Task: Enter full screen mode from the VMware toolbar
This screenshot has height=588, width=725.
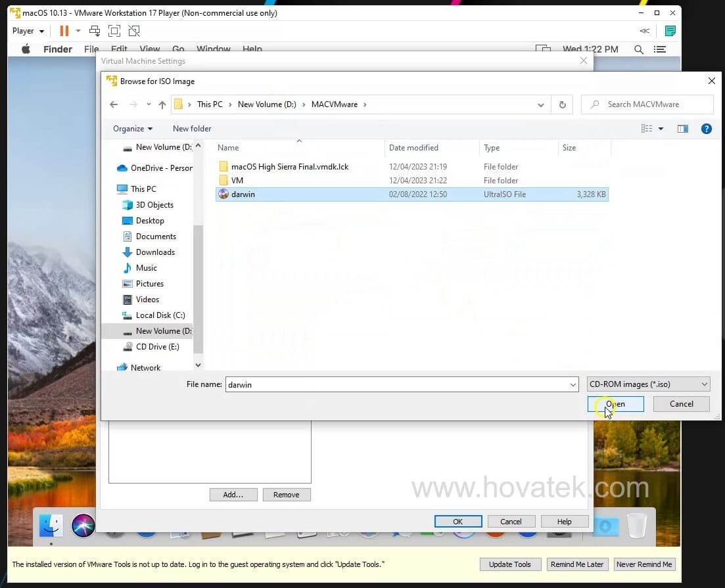Action: point(114,31)
